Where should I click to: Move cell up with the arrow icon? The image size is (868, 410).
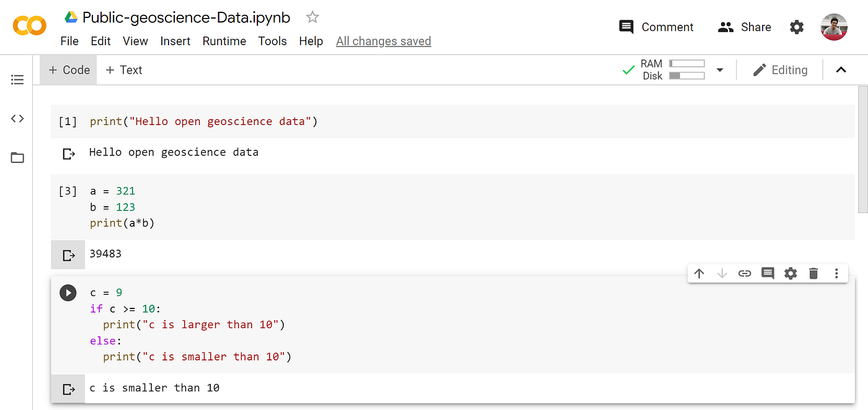[x=699, y=273]
